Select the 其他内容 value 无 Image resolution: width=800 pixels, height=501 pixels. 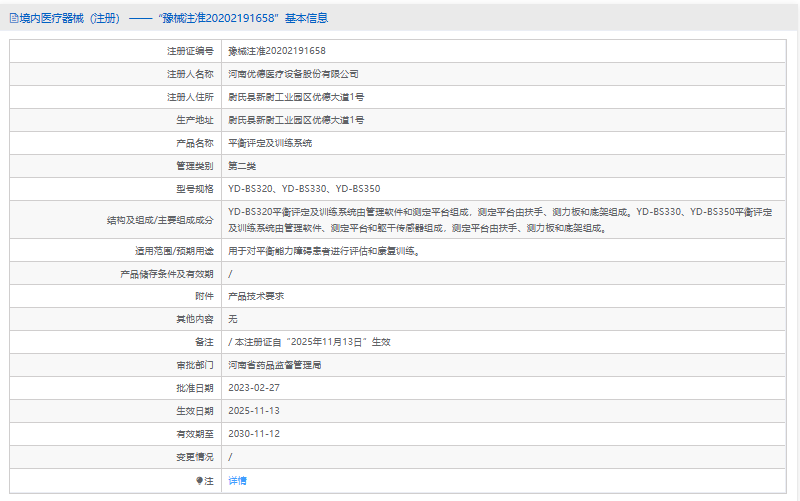[233, 319]
